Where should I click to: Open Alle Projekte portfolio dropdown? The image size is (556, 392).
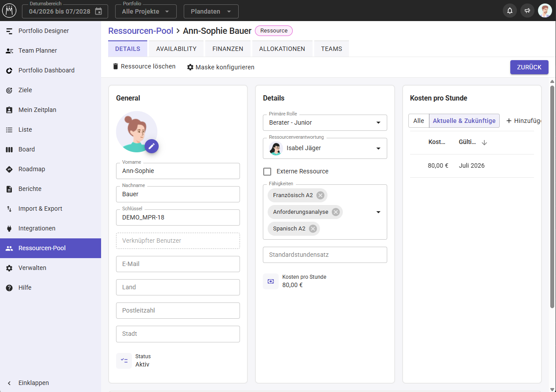point(146,11)
